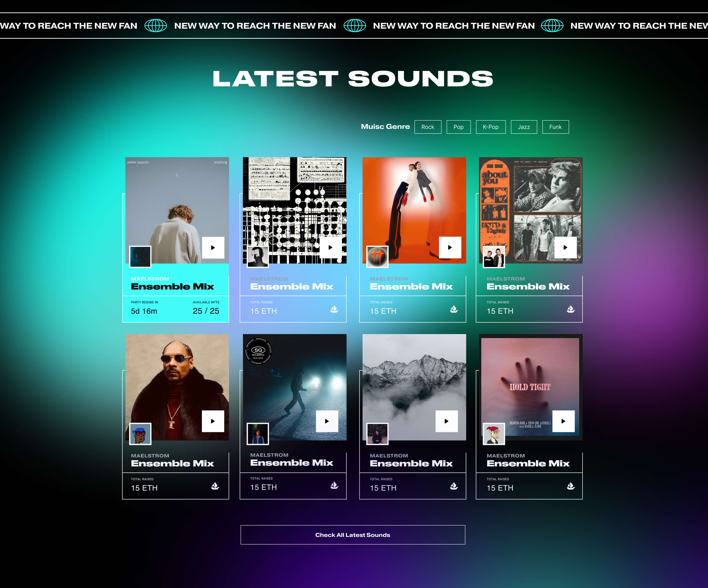
Task: Open OpenSea icon on orange cover card
Action: point(454,309)
